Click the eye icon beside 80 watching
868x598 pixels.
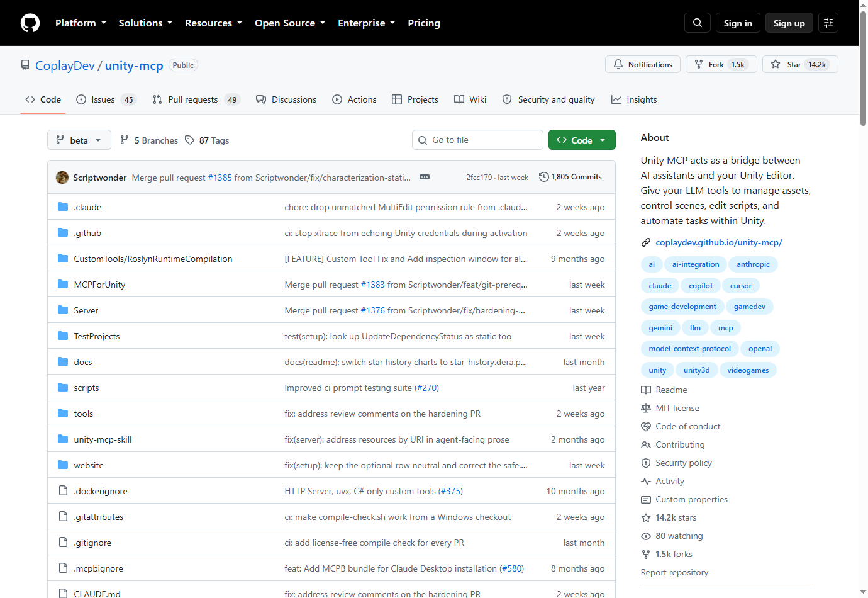coord(646,536)
